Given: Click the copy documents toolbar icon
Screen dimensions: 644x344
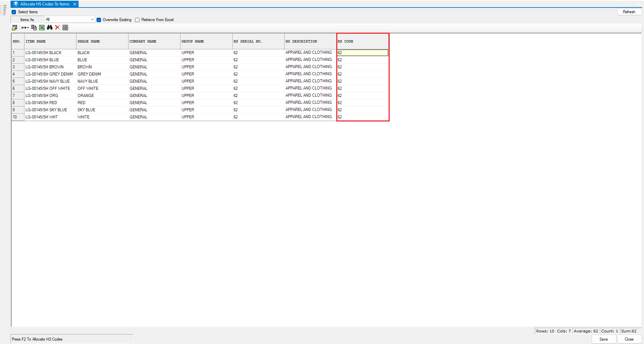Looking at the screenshot, I should pyautogui.click(x=34, y=28).
